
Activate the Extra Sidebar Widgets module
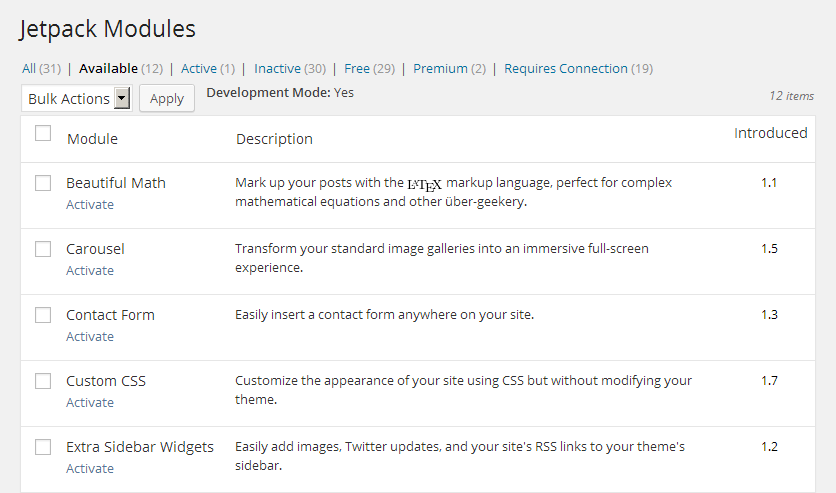(90, 469)
